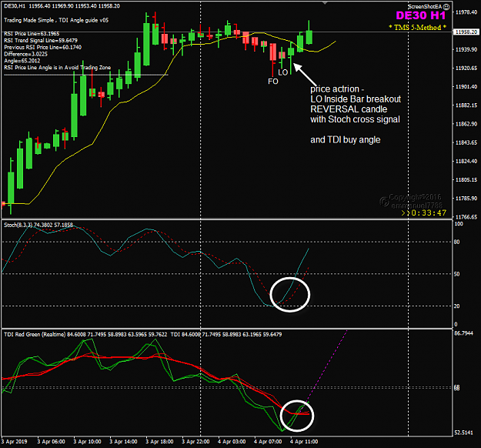The height and width of the screenshot is (448, 481).
Task: Click the magenta 'DE30 H1' title
Action: tap(420, 15)
